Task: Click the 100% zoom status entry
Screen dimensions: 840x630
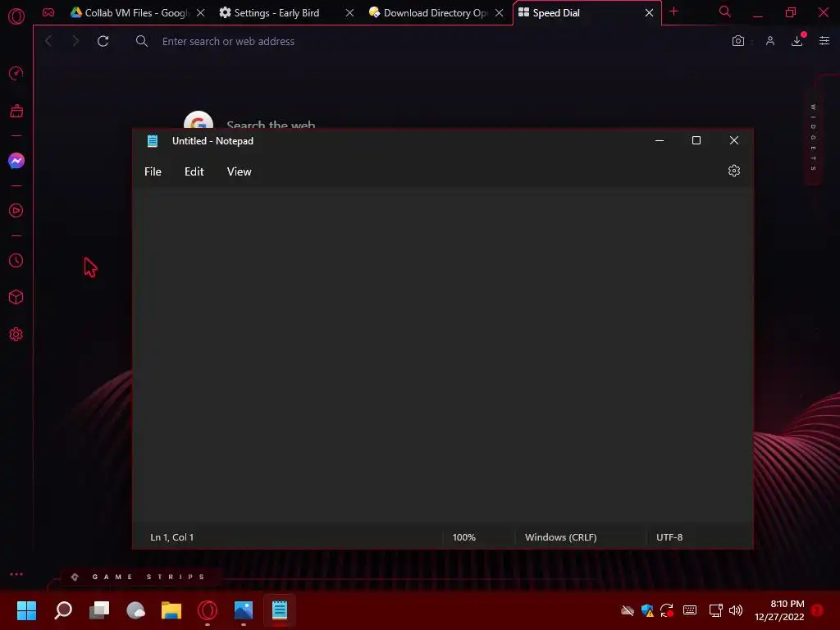Action: (464, 537)
